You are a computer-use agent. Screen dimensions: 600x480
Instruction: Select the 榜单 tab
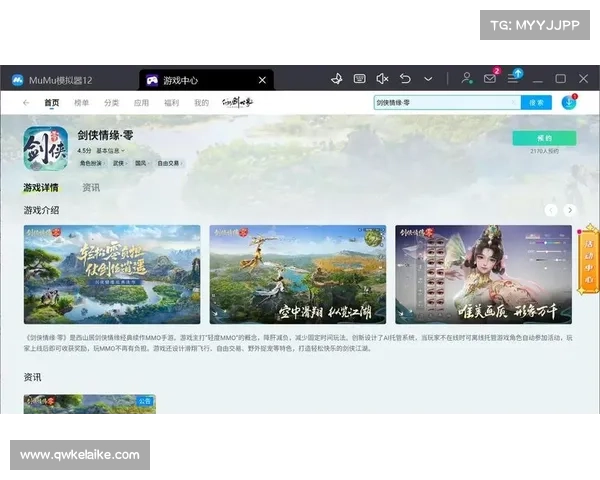82,103
